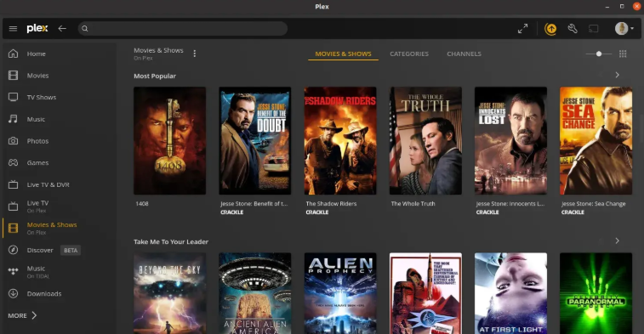The width and height of the screenshot is (644, 334).
Task: Open Photos library label
Action: click(37, 141)
